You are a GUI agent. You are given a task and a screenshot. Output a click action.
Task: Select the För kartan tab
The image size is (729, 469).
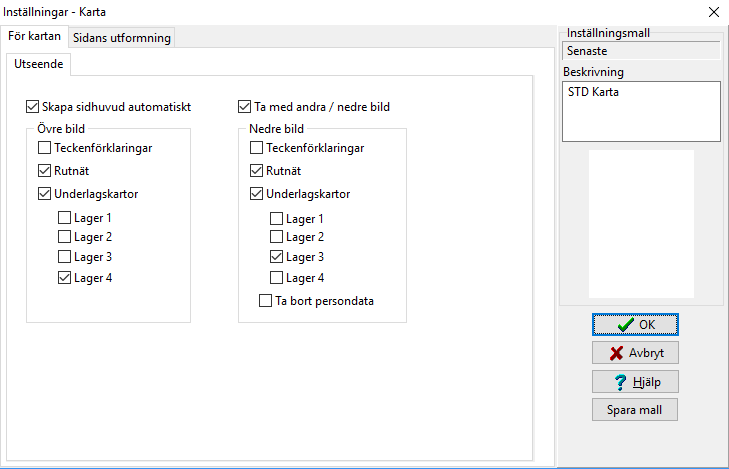pyautogui.click(x=34, y=36)
